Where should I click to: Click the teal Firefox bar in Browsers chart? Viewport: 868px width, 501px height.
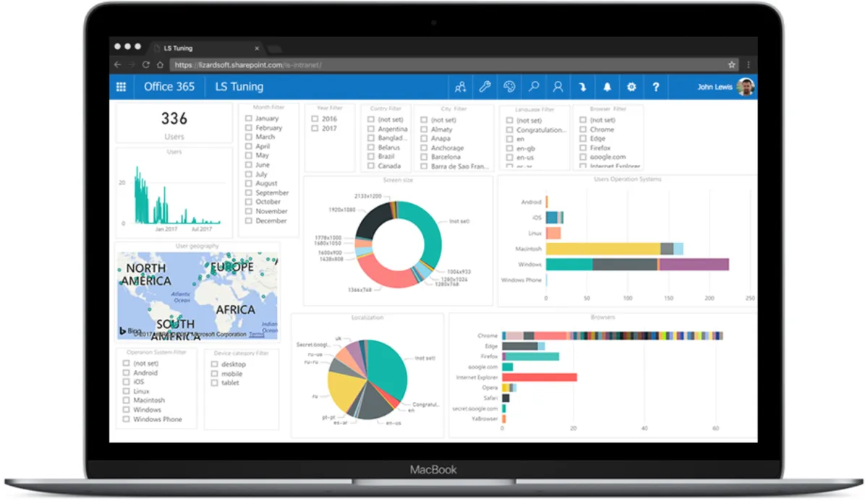click(x=531, y=356)
